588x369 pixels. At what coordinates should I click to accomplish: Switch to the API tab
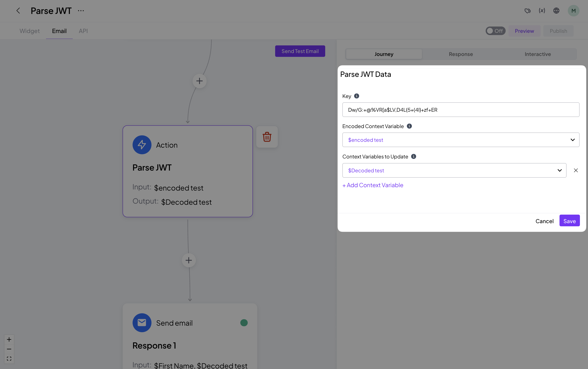pyautogui.click(x=83, y=31)
